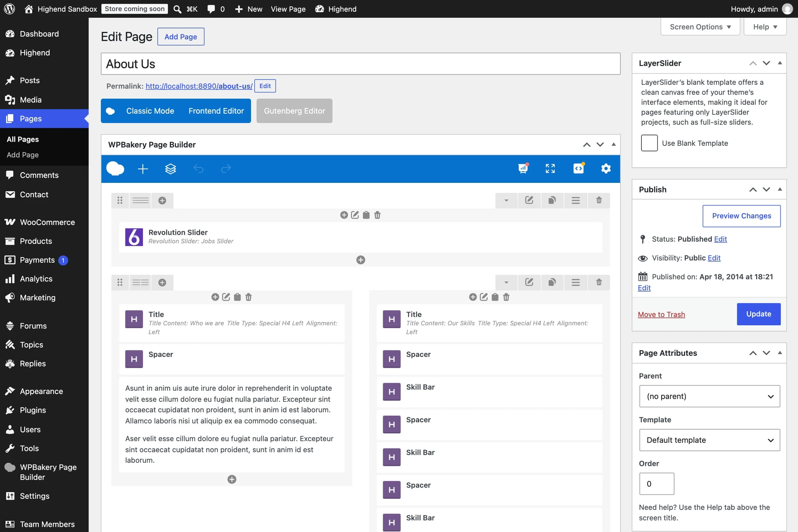Expand the Help tab
This screenshot has width=798, height=532.
tap(765, 27)
